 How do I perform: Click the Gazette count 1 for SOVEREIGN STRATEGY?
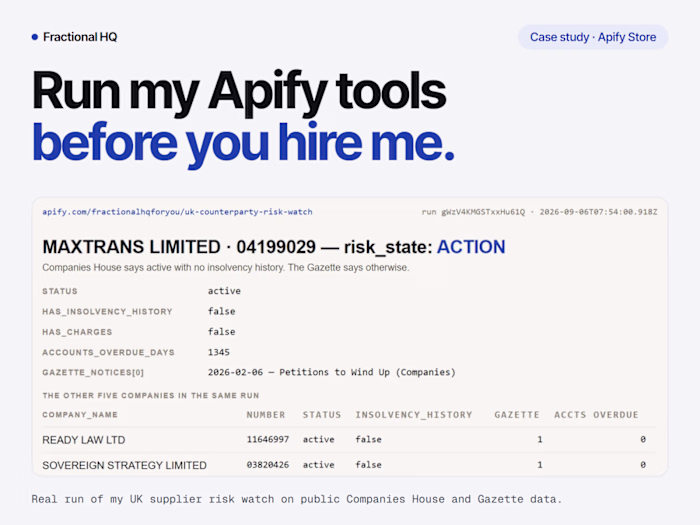540,465
